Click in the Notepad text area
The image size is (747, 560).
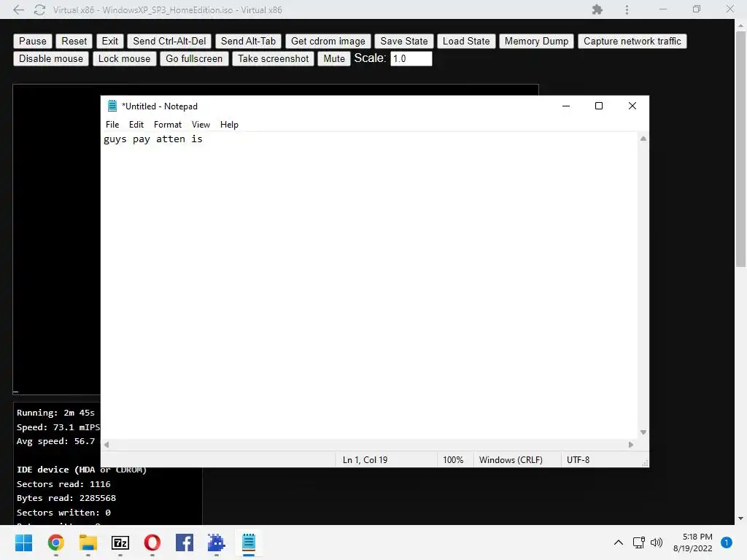(369, 286)
